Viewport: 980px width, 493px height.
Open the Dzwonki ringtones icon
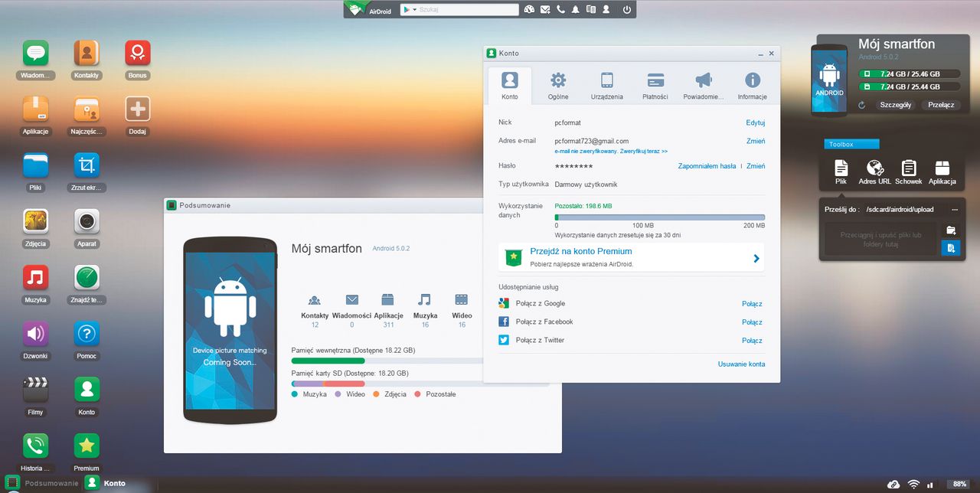[x=35, y=333]
